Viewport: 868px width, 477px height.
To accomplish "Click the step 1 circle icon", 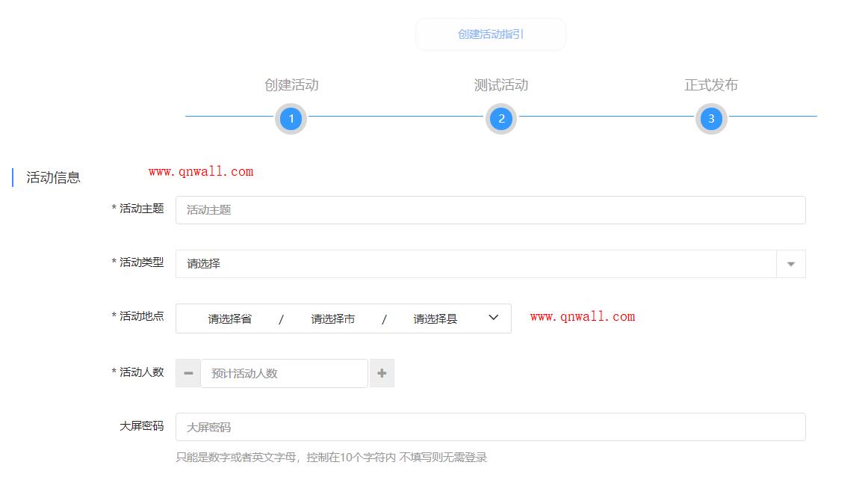I will coord(291,118).
